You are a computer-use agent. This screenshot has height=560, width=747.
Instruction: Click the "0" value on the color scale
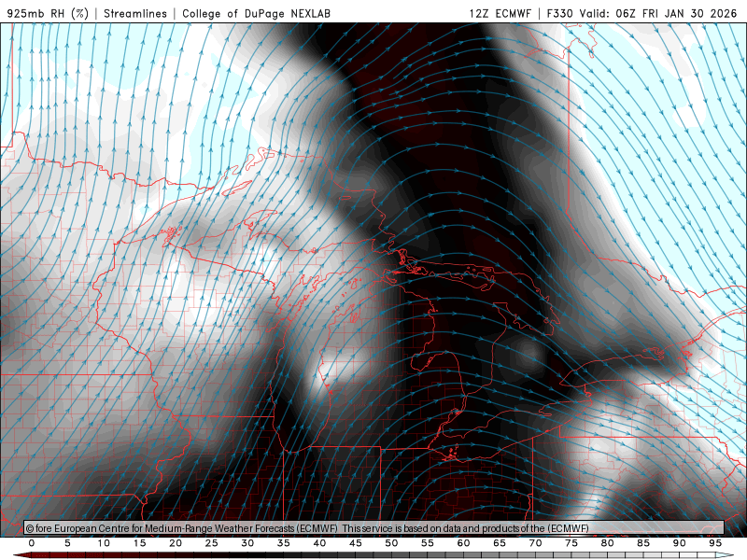32,543
